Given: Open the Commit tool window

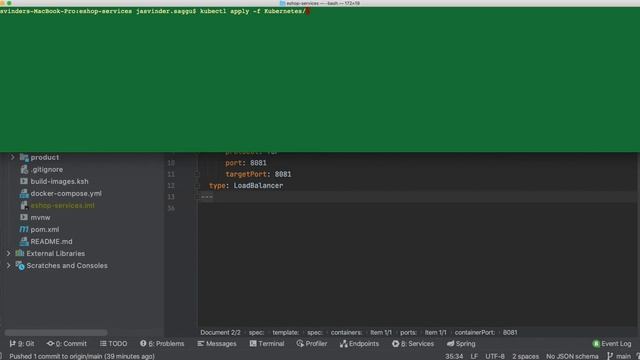Looking at the screenshot, I should [67, 344].
